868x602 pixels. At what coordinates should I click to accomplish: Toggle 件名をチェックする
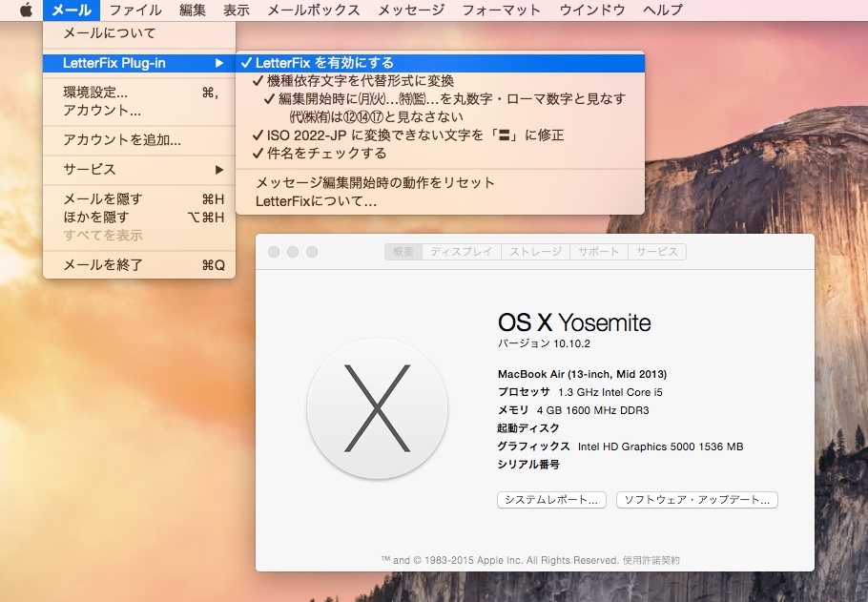pos(440,154)
